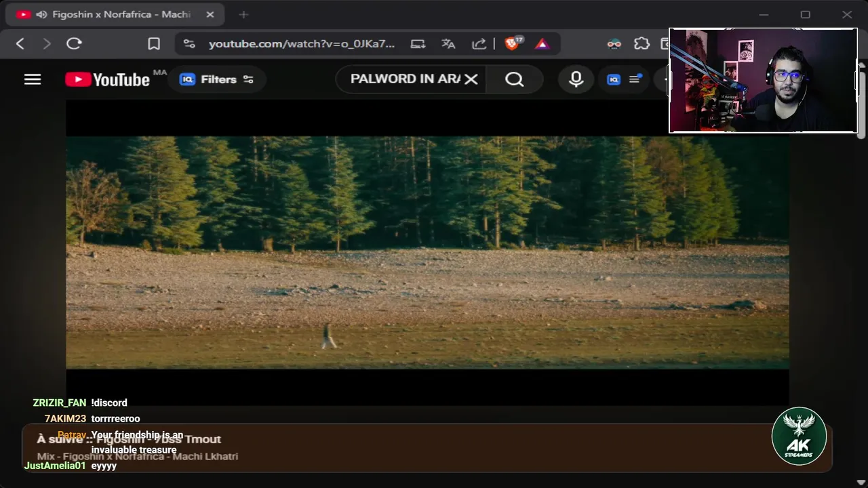868x488 pixels.
Task: Maximize the browser window
Action: (x=805, y=14)
